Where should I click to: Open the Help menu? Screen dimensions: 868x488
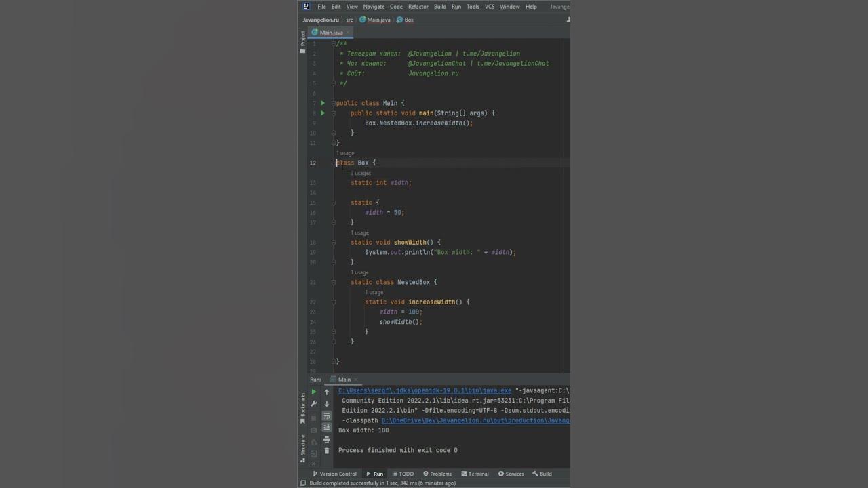point(531,7)
